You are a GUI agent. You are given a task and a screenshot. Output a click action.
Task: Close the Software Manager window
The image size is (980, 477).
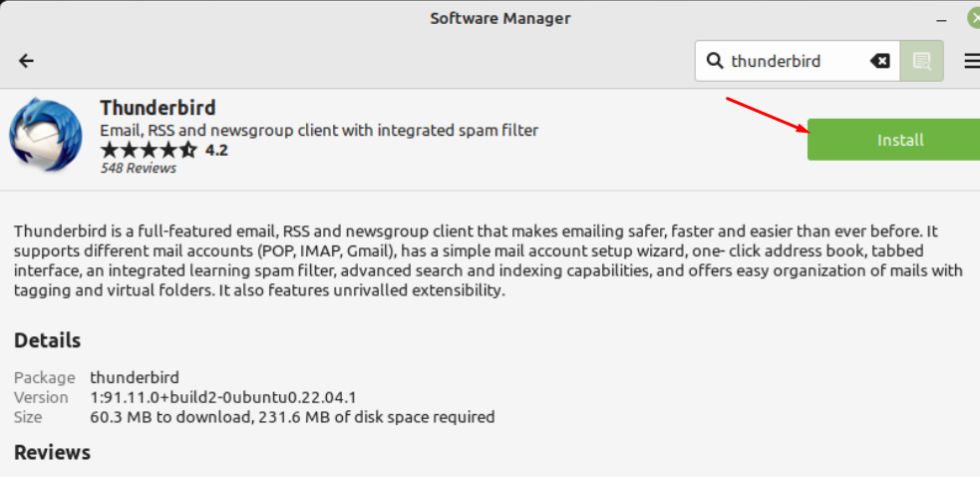pos(974,18)
